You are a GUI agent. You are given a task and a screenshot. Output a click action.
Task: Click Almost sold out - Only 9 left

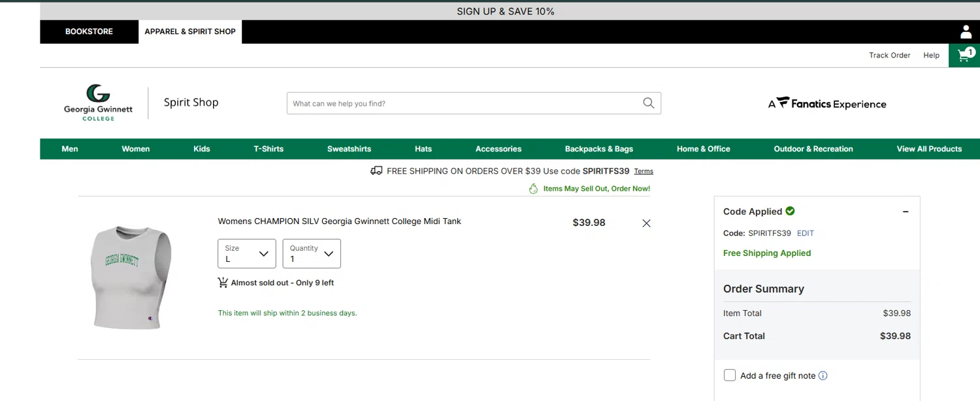coord(282,283)
